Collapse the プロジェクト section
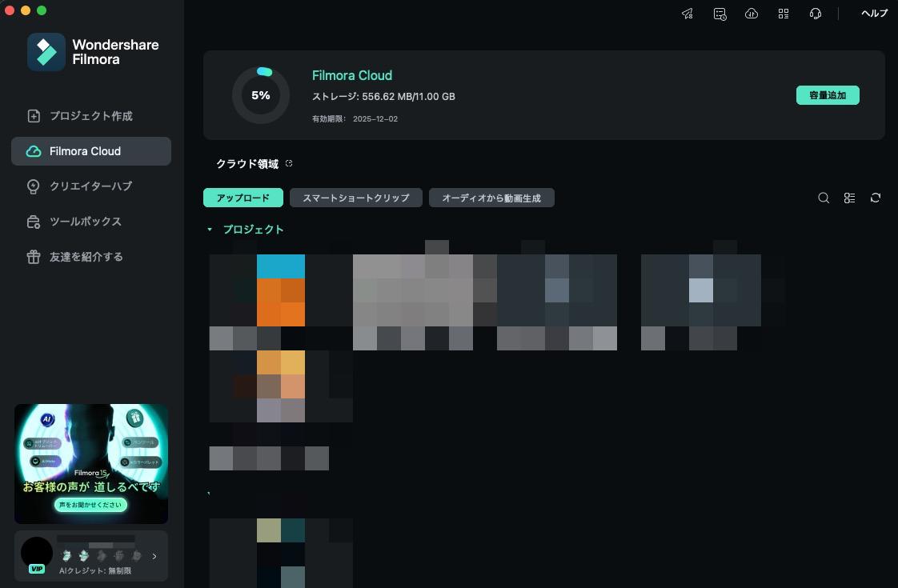This screenshot has height=588, width=898. (210, 230)
